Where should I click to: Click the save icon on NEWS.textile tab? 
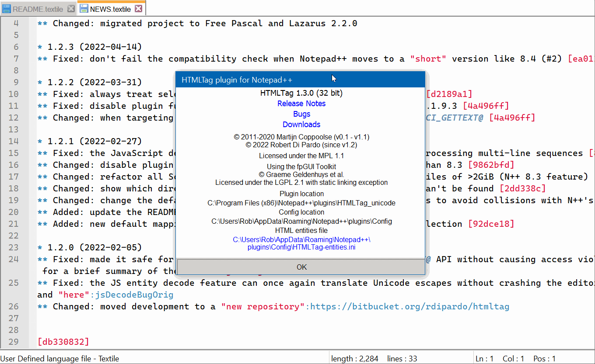[x=84, y=9]
